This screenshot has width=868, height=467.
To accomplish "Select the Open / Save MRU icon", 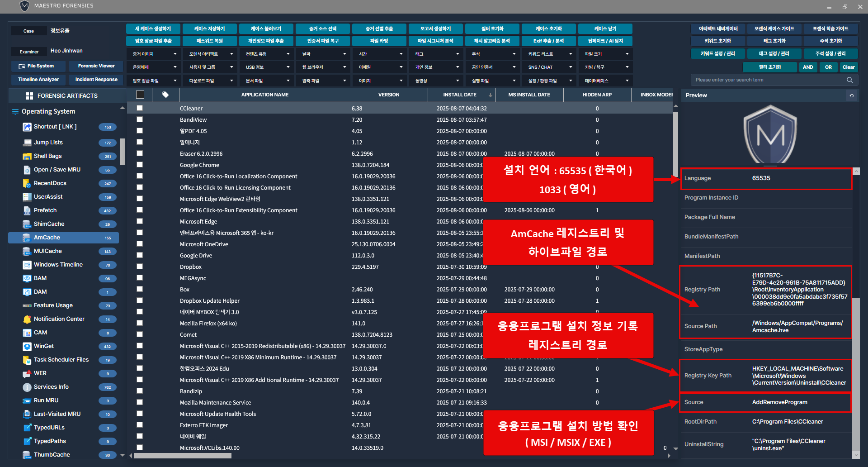I will 27,170.
